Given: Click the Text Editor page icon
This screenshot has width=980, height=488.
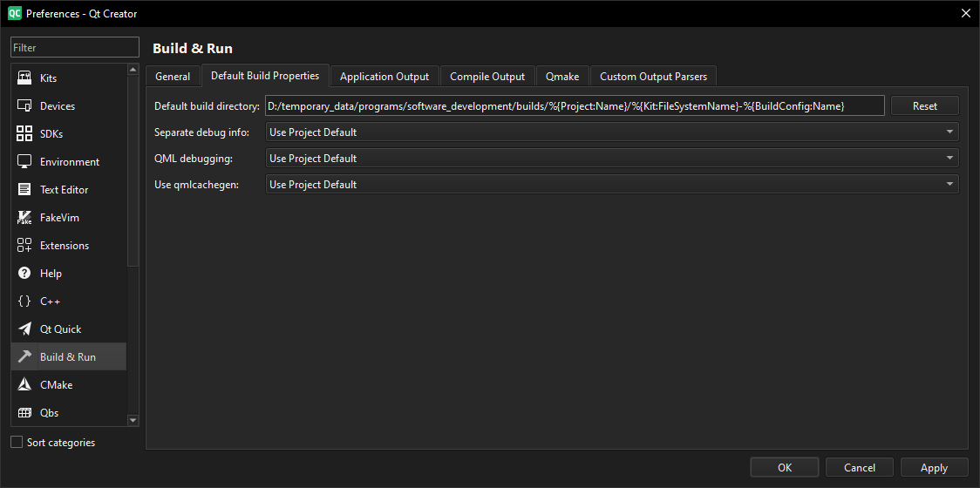Looking at the screenshot, I should pos(24,189).
